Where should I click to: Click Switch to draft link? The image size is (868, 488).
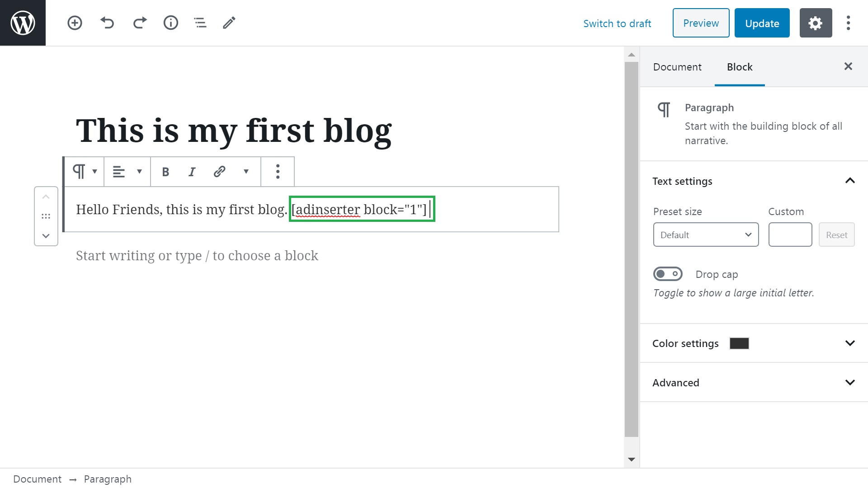pyautogui.click(x=617, y=23)
